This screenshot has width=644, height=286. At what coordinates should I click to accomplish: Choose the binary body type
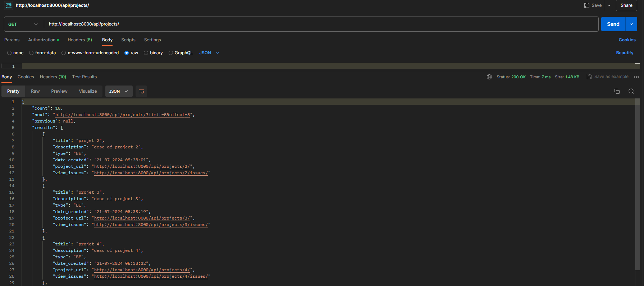pyautogui.click(x=146, y=53)
